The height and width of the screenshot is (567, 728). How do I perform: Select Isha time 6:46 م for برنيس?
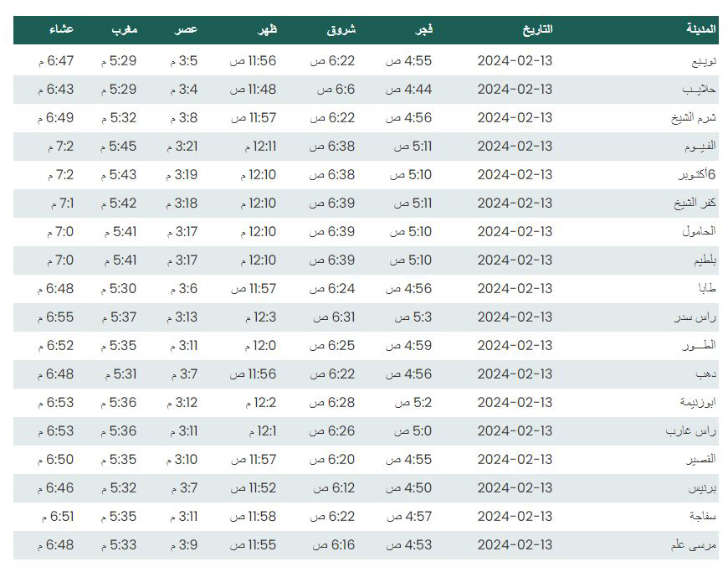click(x=56, y=488)
